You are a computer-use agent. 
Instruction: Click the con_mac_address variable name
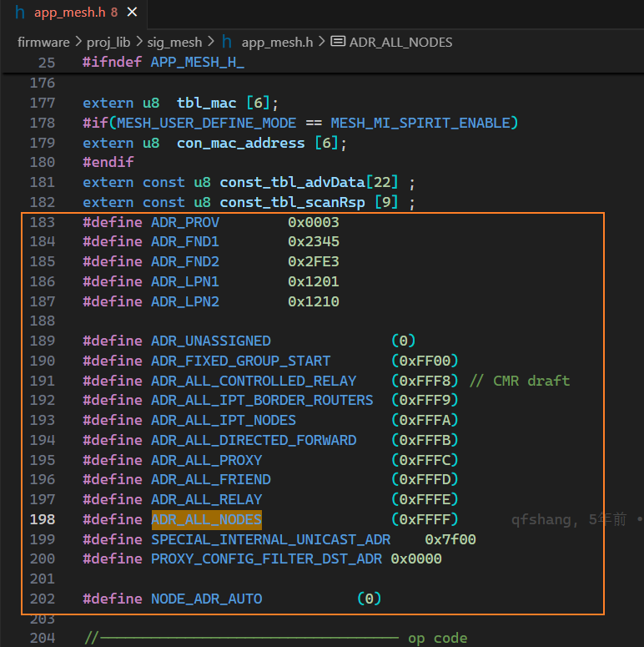point(241,143)
